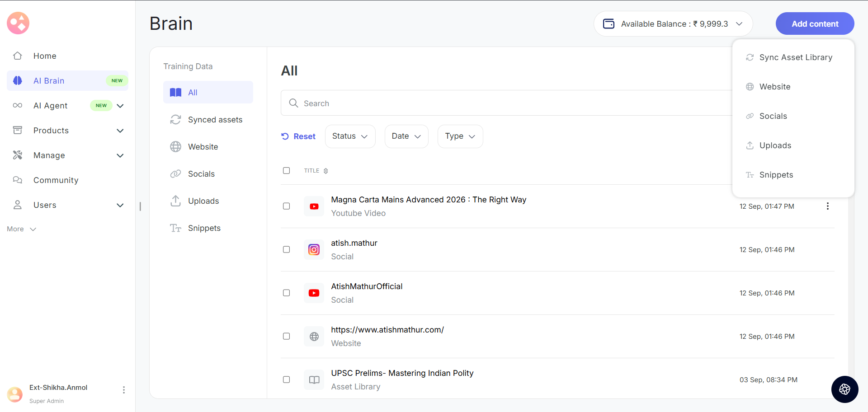Reset all applied filters

pos(298,136)
